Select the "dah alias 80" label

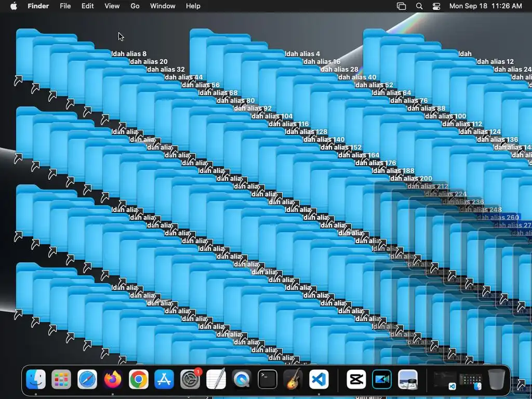(x=235, y=100)
